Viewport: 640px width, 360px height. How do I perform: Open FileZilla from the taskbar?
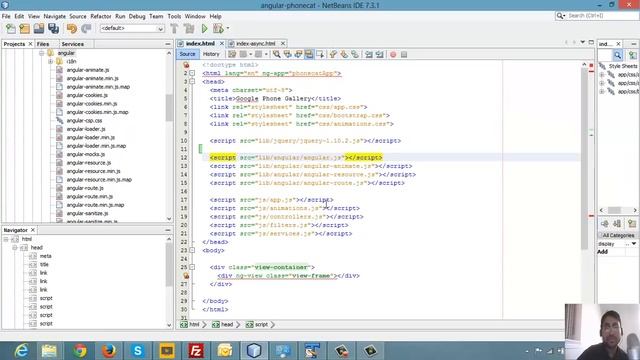click(x=196, y=351)
